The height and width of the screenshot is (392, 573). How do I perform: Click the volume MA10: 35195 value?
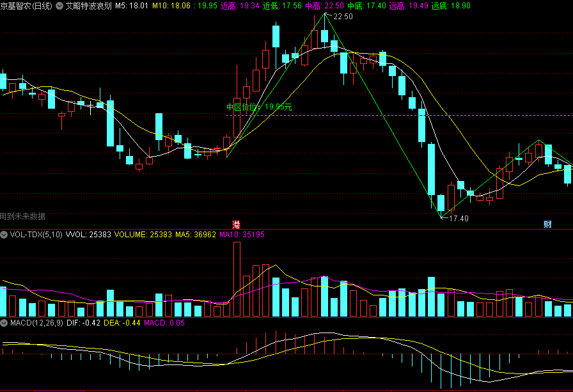pos(242,235)
